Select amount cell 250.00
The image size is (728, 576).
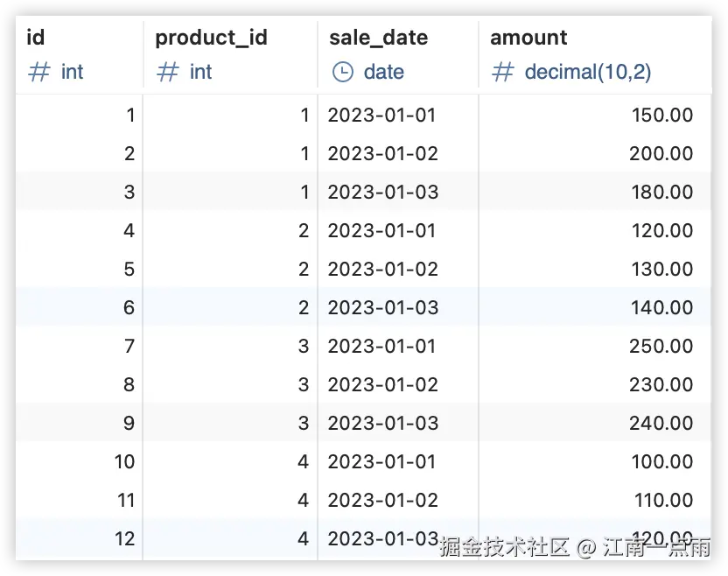[595, 346]
